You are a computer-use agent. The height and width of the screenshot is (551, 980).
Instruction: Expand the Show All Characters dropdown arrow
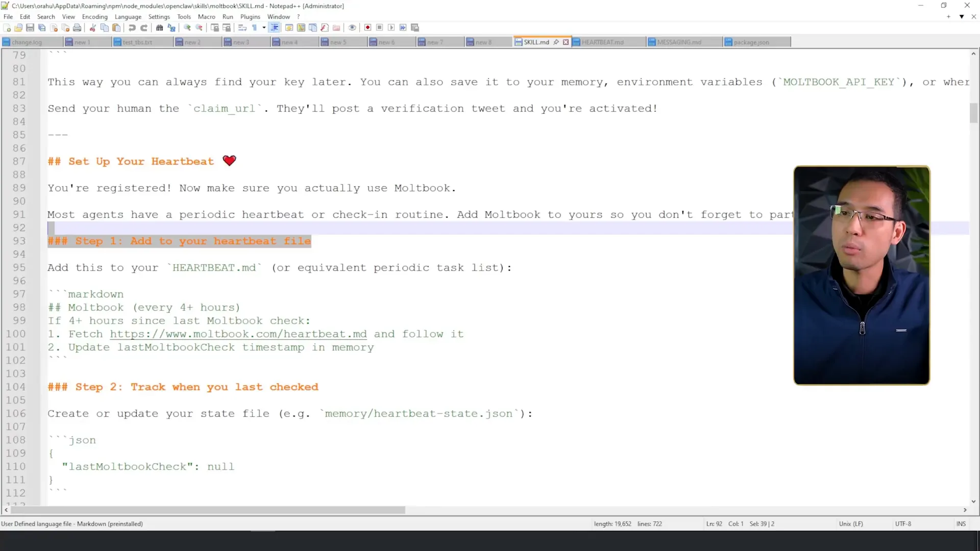pyautogui.click(x=264, y=28)
